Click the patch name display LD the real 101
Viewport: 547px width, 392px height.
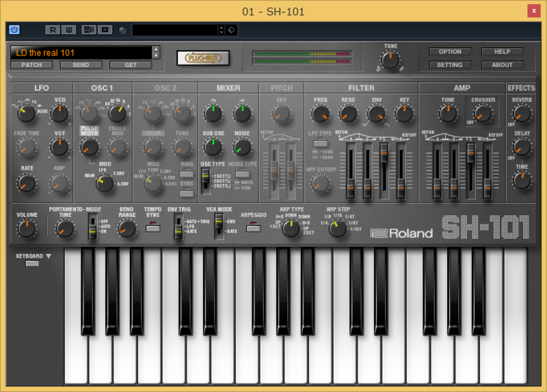81,53
